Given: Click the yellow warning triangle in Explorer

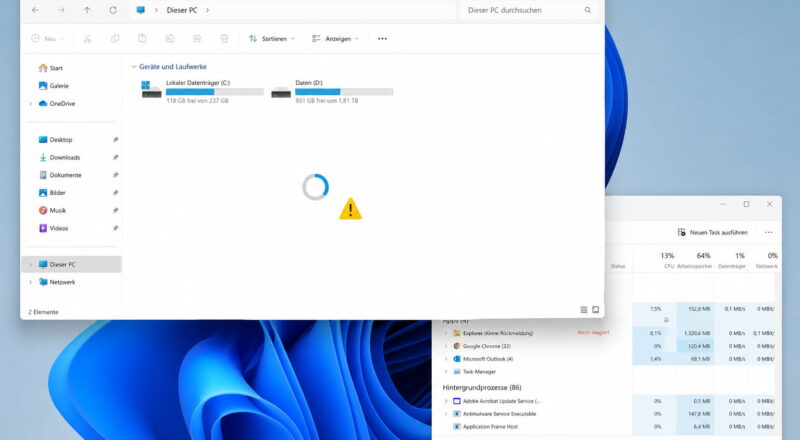Looking at the screenshot, I should (x=351, y=209).
